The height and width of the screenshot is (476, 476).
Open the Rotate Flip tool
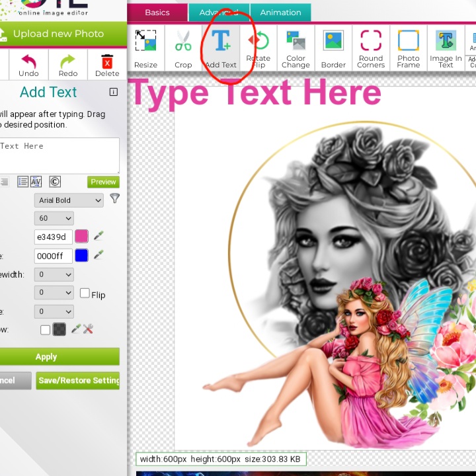(258, 48)
